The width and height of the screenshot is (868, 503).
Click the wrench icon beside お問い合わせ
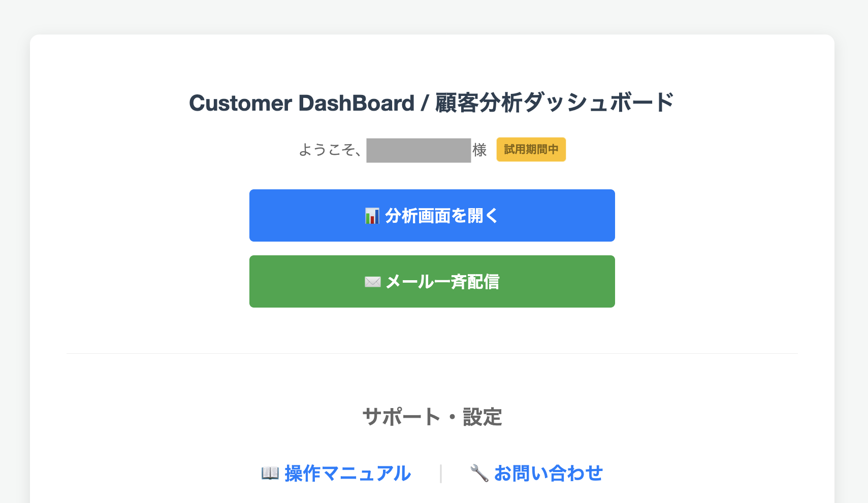coord(479,473)
